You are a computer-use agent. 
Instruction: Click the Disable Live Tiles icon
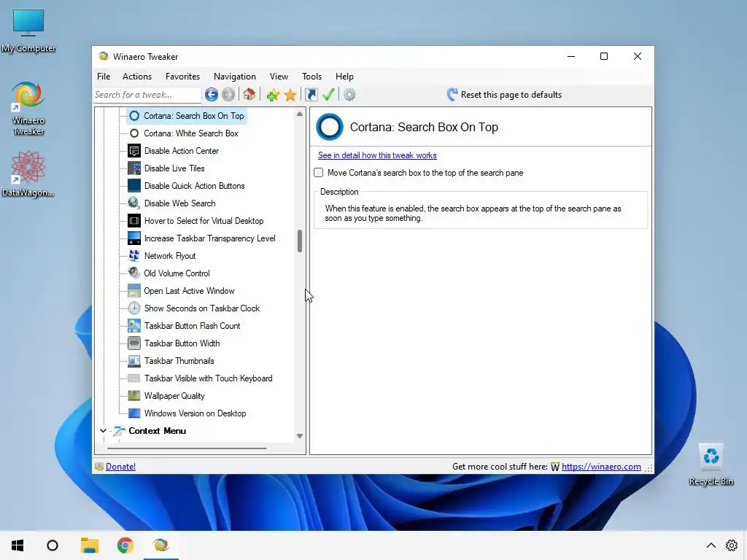point(134,168)
